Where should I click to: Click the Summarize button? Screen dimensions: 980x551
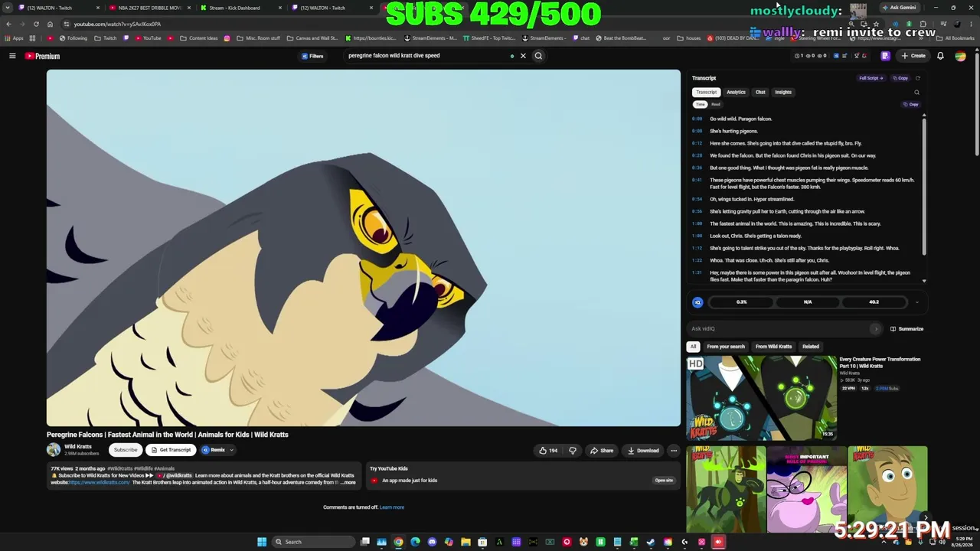click(x=906, y=329)
